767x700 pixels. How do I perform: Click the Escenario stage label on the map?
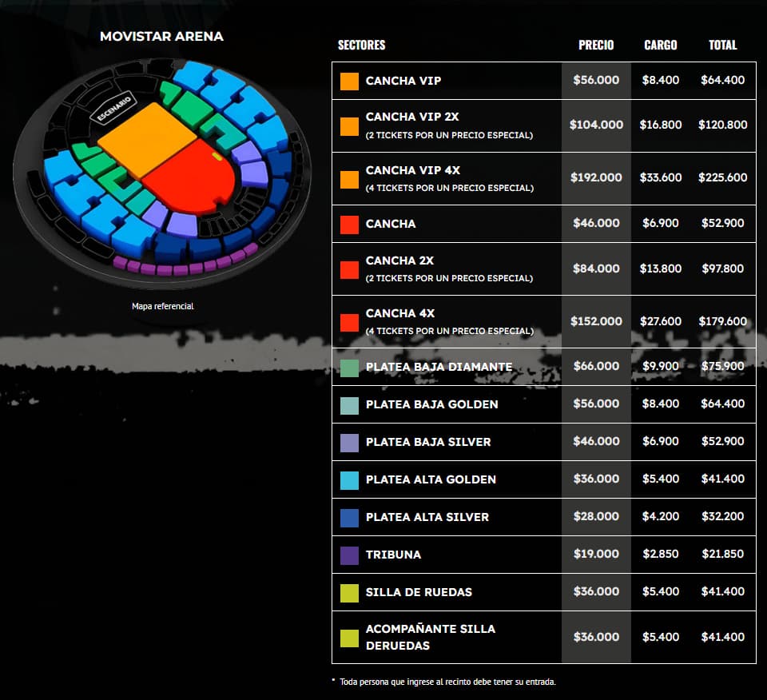115,109
